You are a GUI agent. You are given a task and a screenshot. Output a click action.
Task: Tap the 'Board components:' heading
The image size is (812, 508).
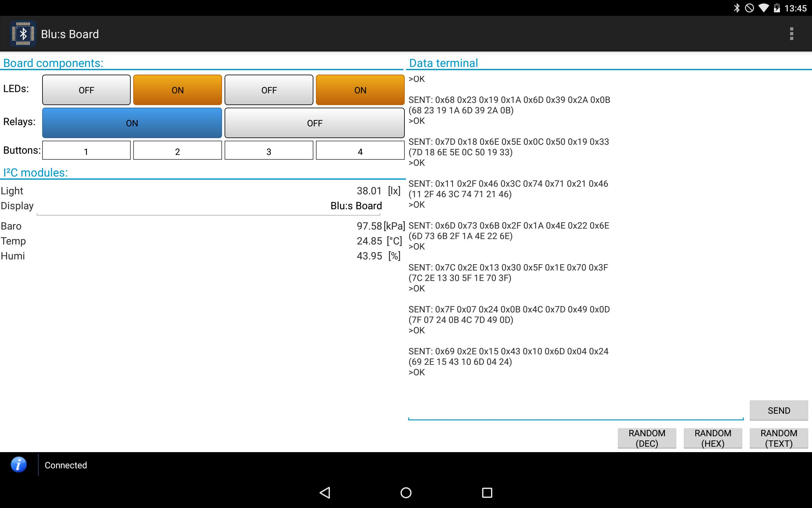[53, 63]
